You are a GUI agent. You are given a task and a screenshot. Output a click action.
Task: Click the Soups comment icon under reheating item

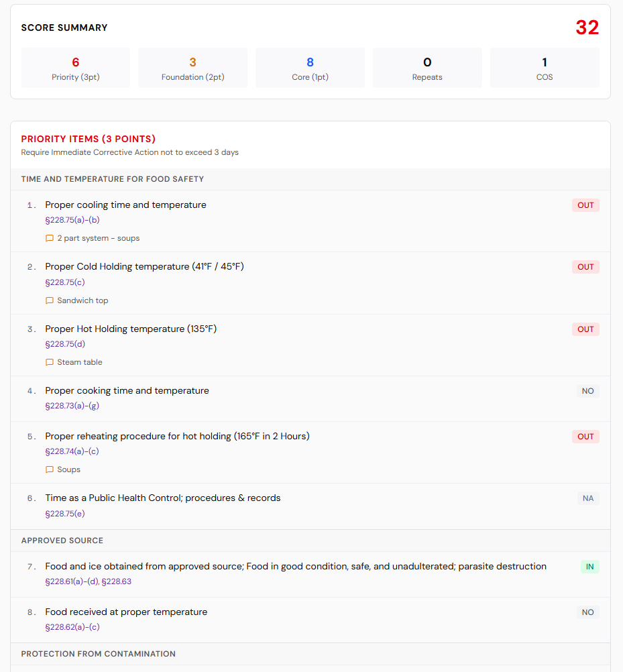[x=49, y=469]
